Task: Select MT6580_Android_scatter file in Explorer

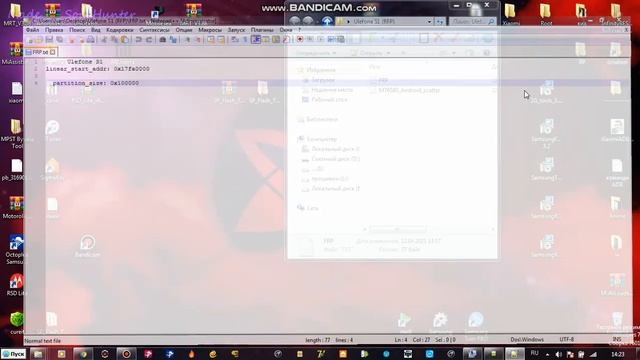Action: pyautogui.click(x=409, y=90)
